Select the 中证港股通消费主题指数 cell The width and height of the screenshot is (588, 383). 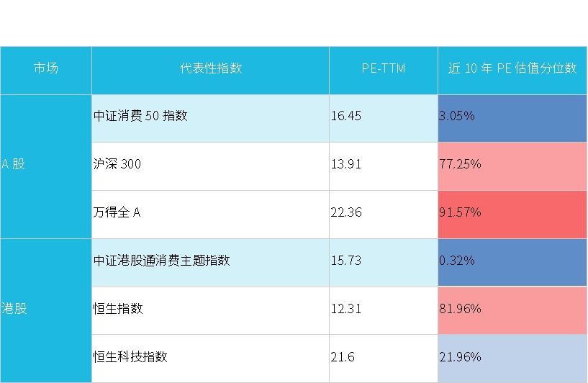(x=210, y=261)
